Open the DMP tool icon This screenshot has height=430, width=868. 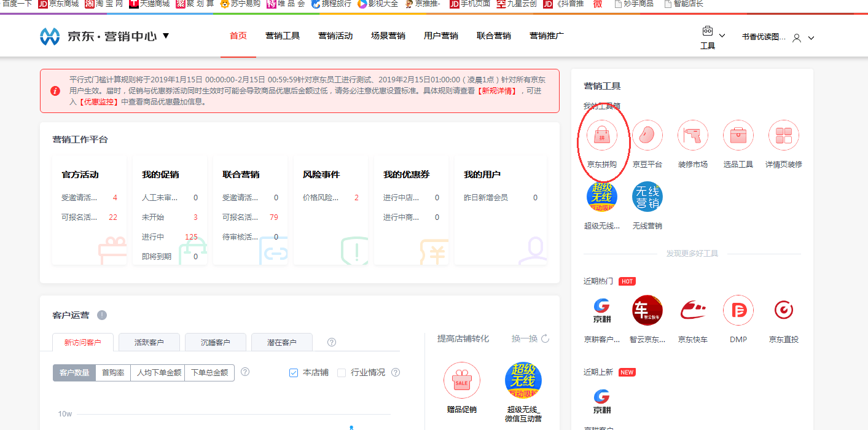pos(738,310)
